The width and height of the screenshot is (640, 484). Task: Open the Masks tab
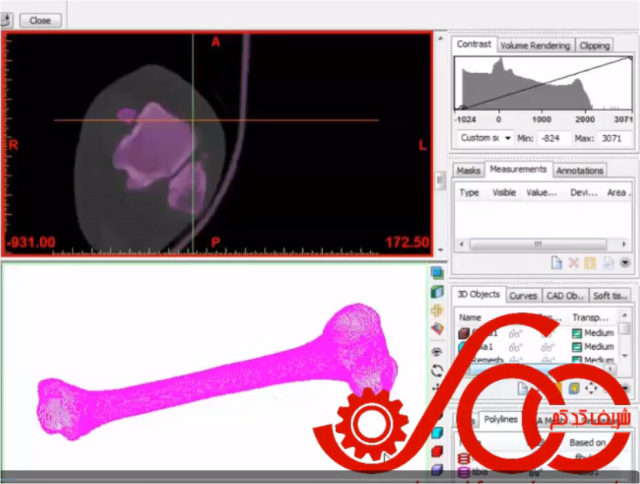[468, 171]
